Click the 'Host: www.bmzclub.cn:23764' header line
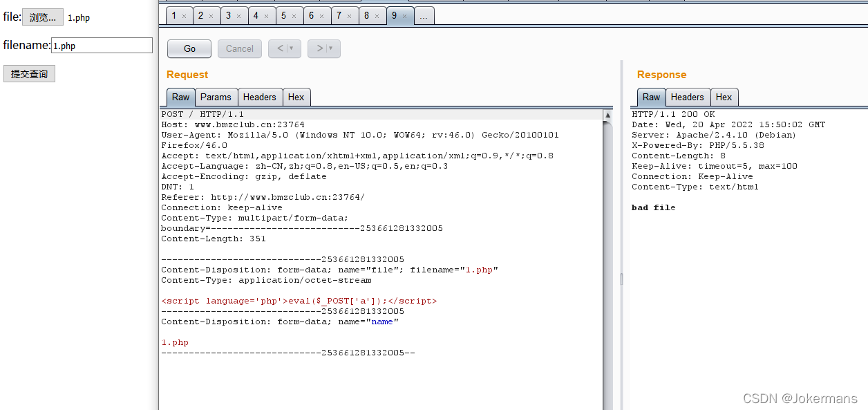Screen dimensions: 868x410 233,124
